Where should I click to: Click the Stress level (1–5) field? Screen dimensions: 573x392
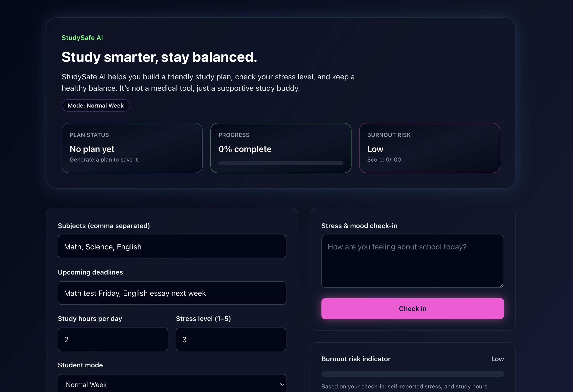[x=231, y=339]
